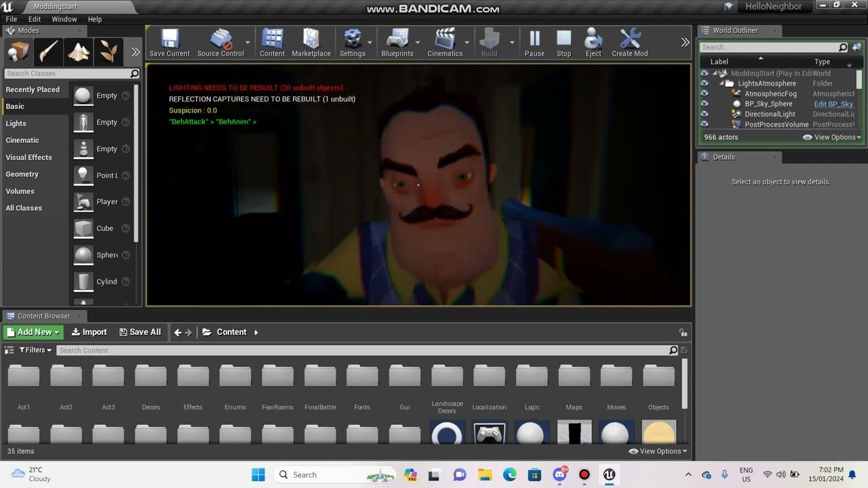Click the Save Current toolbar icon
This screenshot has height=488, width=868.
[x=170, y=42]
